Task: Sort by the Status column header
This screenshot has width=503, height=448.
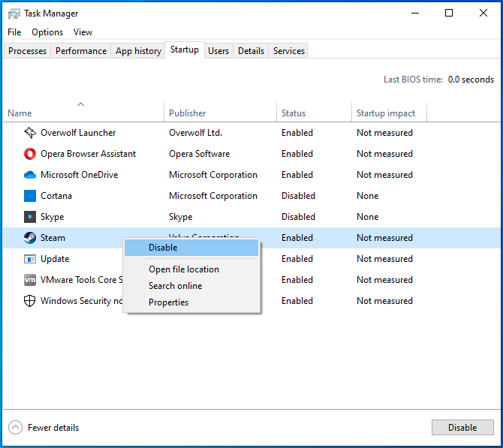Action: tap(314, 113)
